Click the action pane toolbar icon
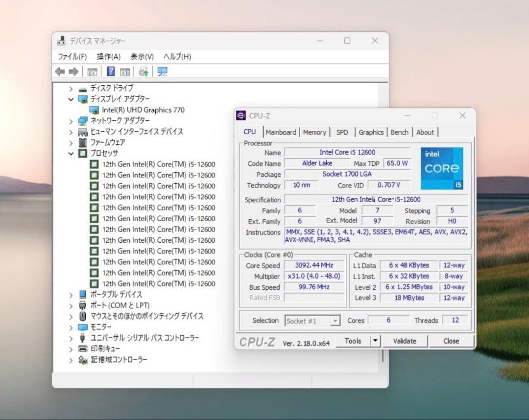 [125, 72]
